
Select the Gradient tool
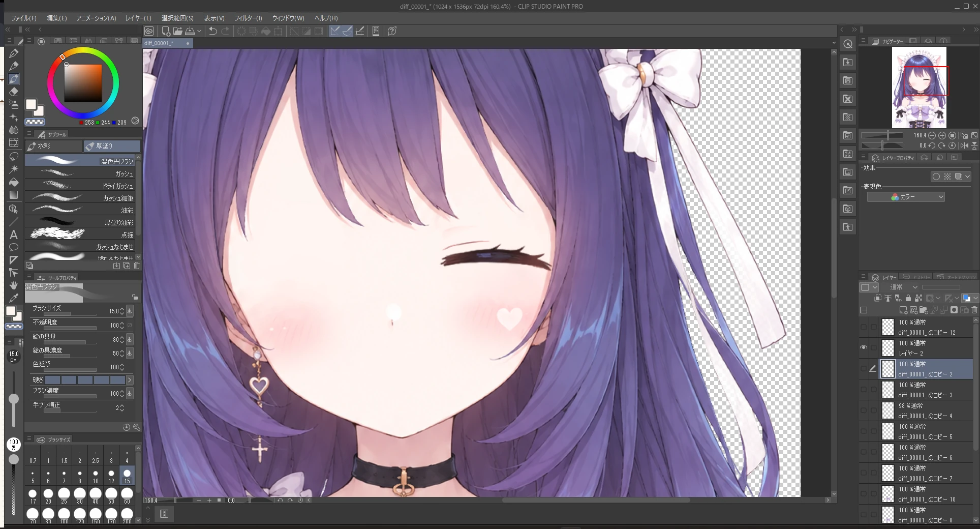(x=14, y=195)
